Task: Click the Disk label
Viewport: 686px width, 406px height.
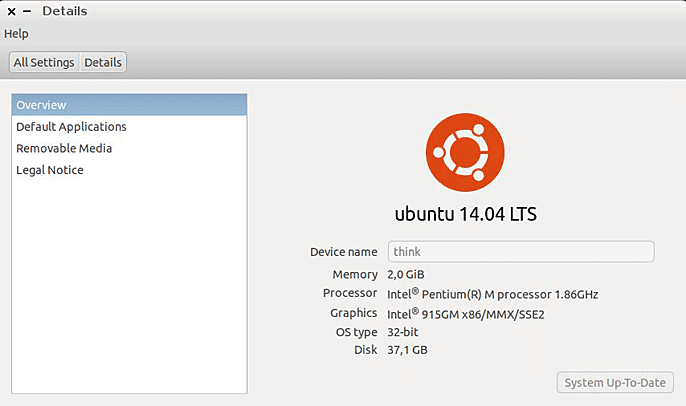Action: [x=366, y=350]
